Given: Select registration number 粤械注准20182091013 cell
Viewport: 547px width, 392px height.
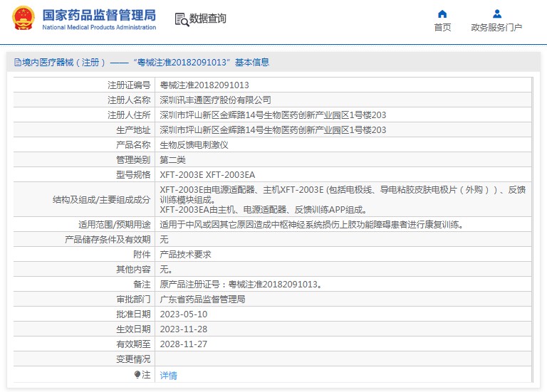Looking at the screenshot, I should click(x=204, y=85).
